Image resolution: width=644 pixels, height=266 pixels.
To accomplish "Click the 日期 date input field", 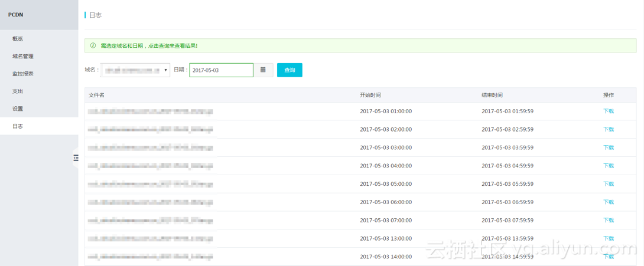I will 221,70.
